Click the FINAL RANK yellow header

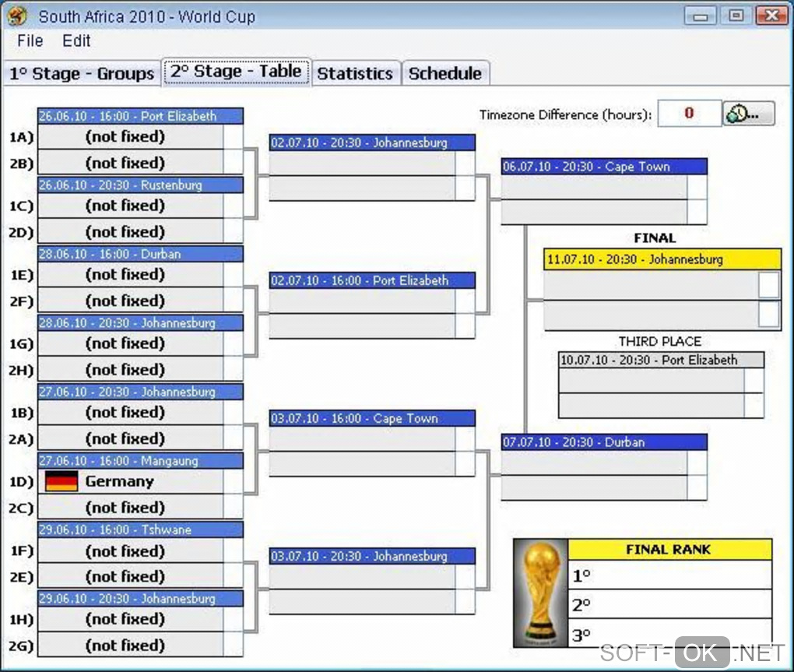(670, 550)
